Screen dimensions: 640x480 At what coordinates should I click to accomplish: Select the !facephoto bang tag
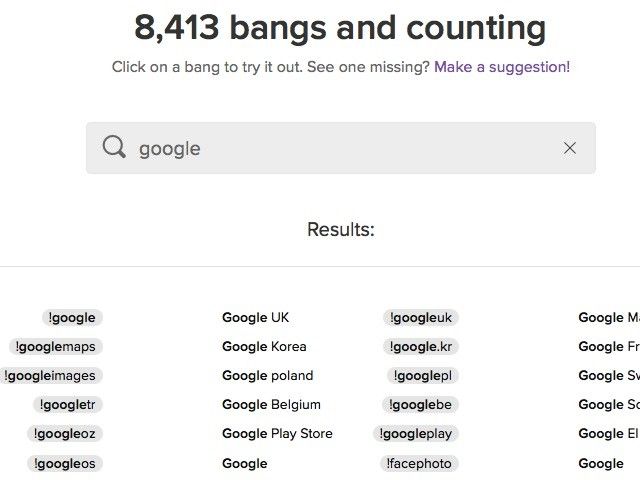[419, 464]
